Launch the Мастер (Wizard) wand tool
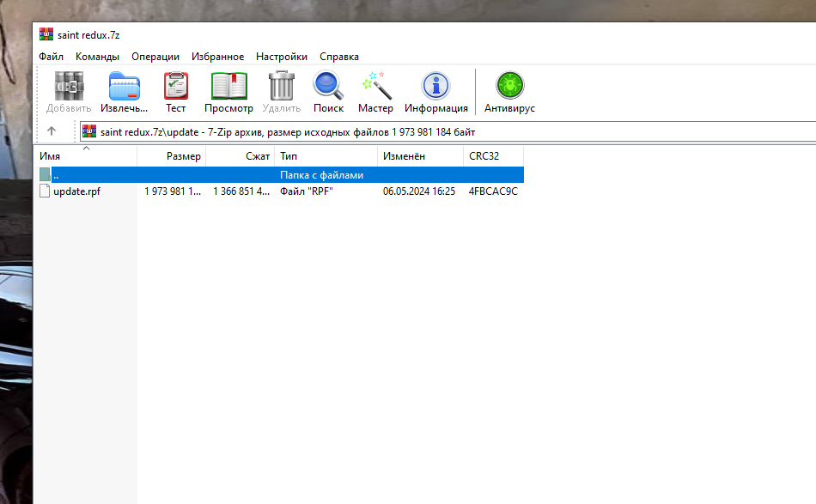The width and height of the screenshot is (816, 504). click(375, 86)
